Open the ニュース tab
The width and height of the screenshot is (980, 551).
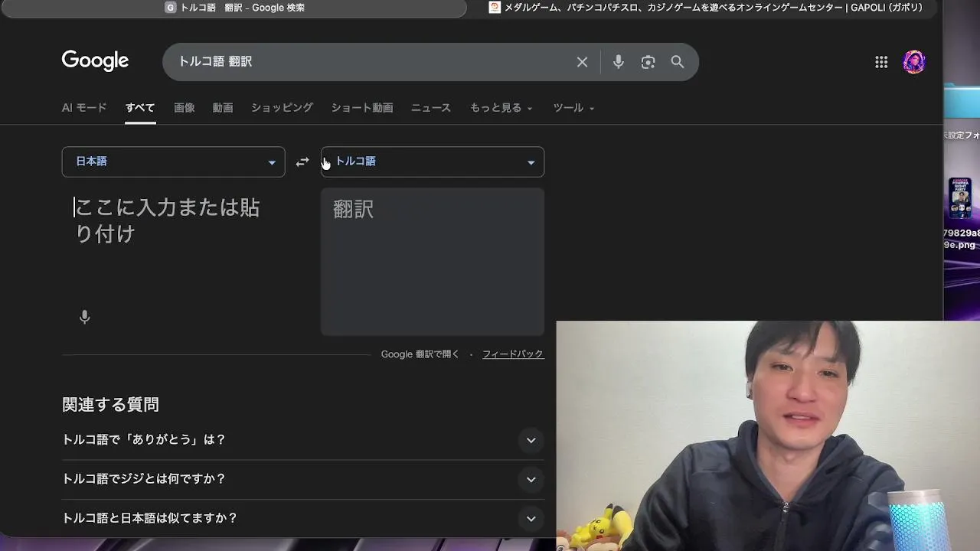coord(431,108)
